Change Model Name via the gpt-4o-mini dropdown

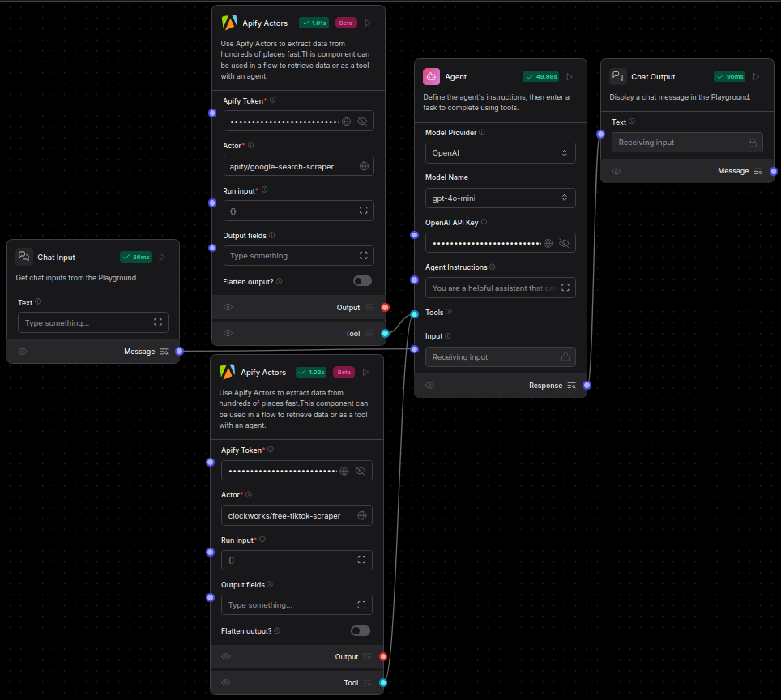point(500,198)
